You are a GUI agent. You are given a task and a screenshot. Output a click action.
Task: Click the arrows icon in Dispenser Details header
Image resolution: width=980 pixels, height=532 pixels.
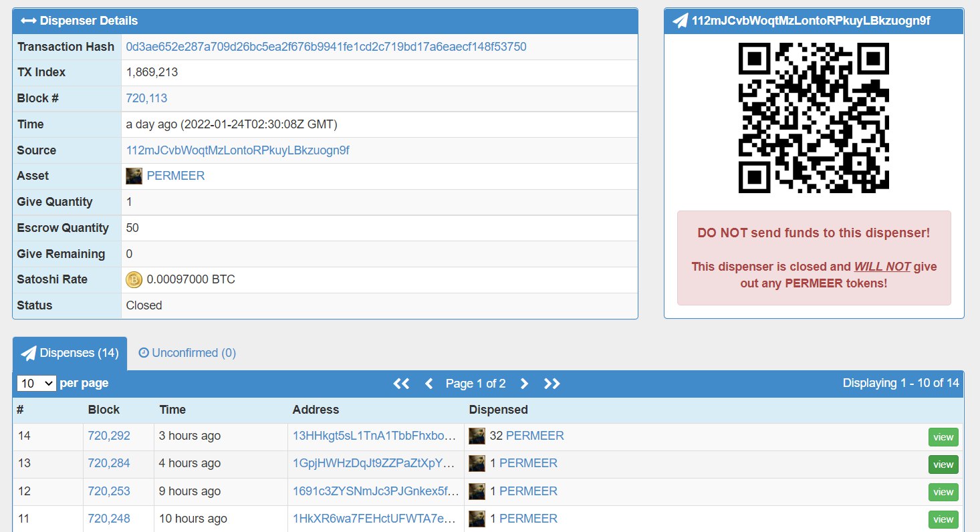pyautogui.click(x=29, y=21)
